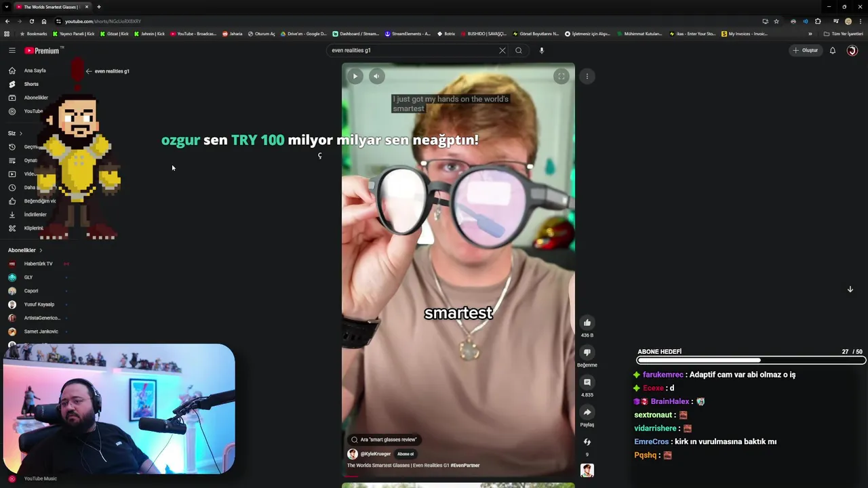
Task: Open the Botrix bookmark
Action: click(x=446, y=34)
